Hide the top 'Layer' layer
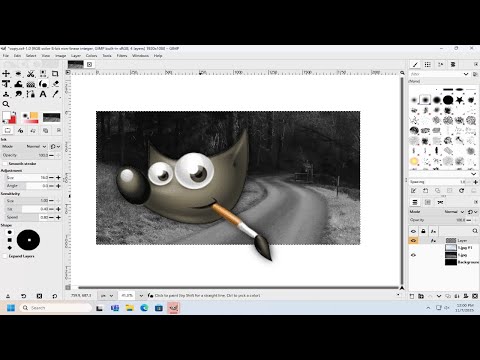The height and width of the screenshot is (360, 480). point(413,240)
